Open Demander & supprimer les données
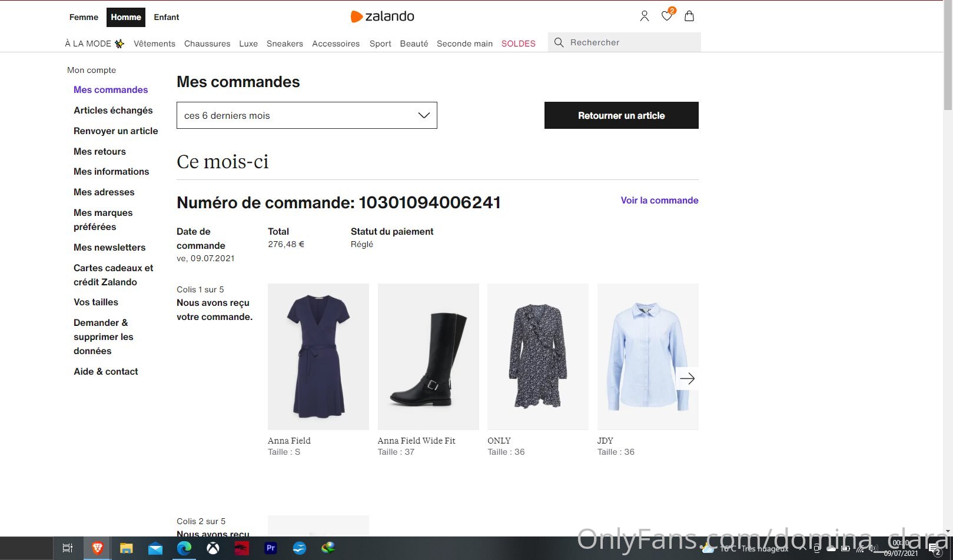This screenshot has width=953, height=560. tap(104, 336)
